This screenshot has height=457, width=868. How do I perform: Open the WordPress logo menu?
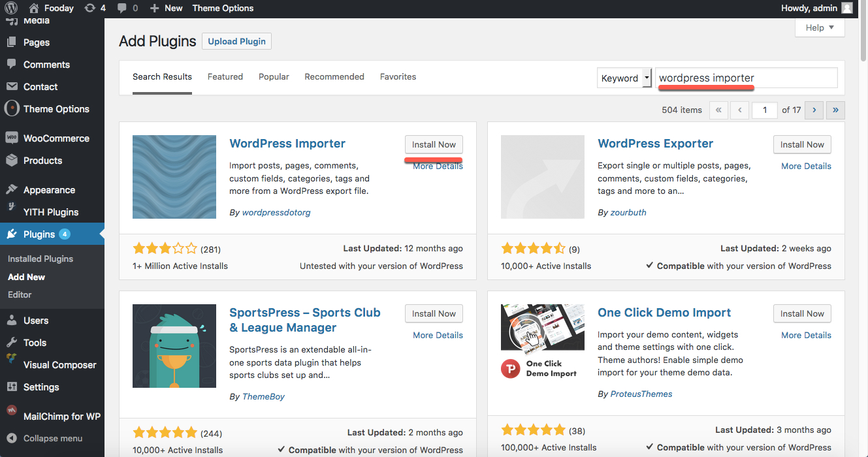[x=11, y=8]
